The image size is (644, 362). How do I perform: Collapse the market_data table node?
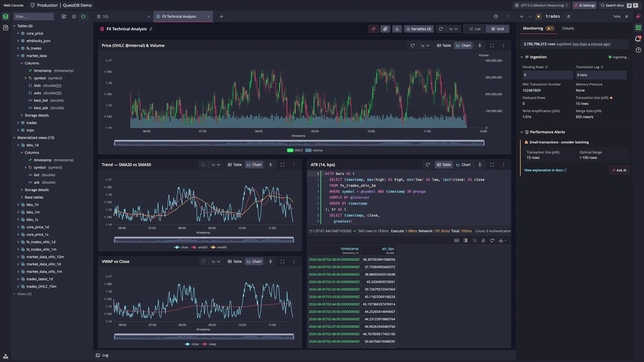(18, 56)
